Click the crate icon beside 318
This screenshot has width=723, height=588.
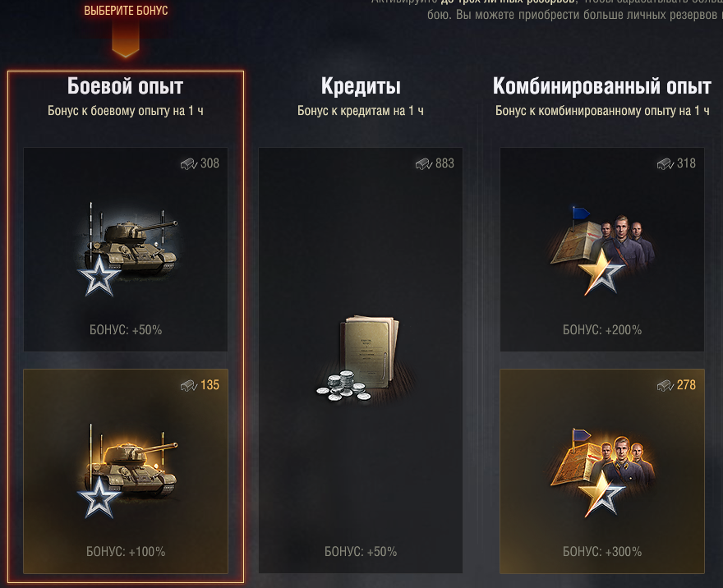pyautogui.click(x=665, y=163)
